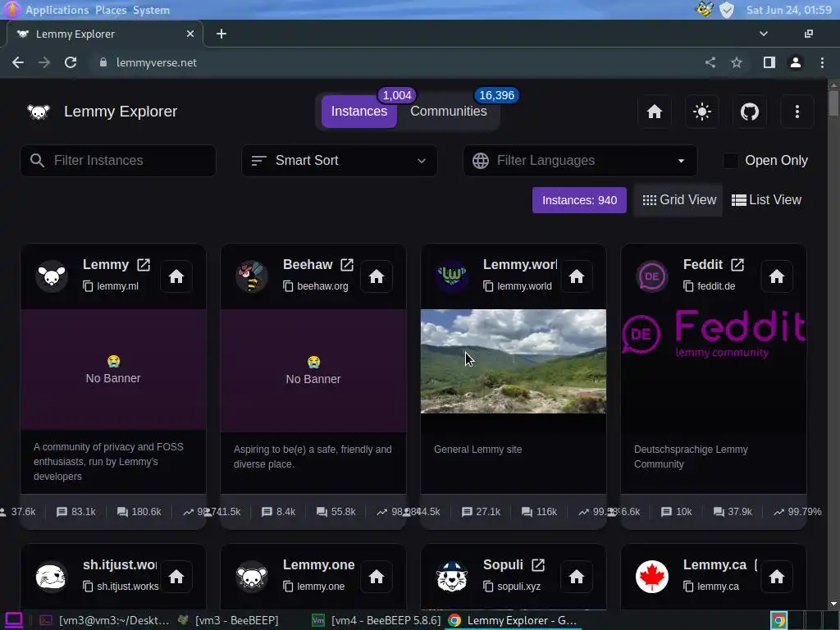Open the browser profile icon

click(x=796, y=62)
